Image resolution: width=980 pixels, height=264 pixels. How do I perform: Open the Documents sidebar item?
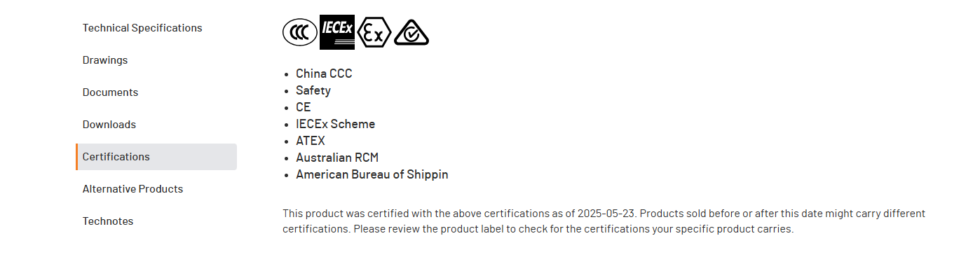pyautogui.click(x=110, y=92)
